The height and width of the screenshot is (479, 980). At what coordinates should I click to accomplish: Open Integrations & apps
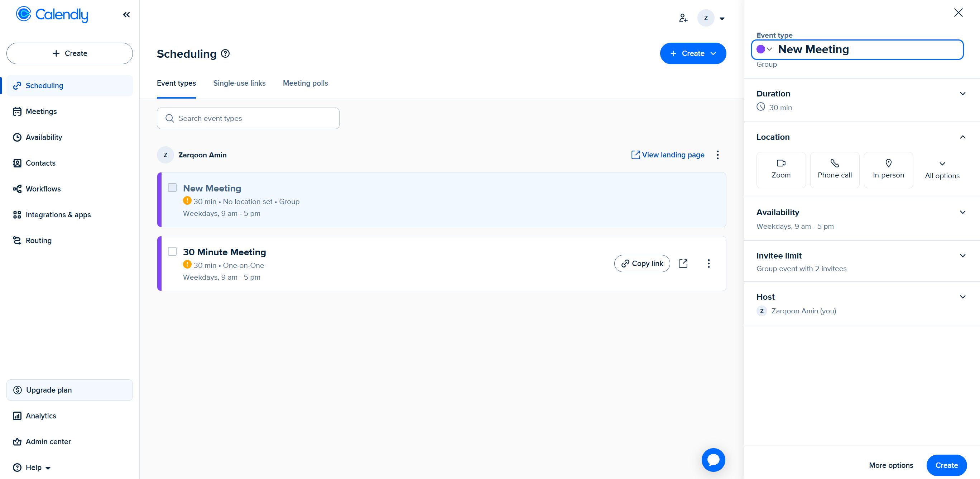pos(69,215)
